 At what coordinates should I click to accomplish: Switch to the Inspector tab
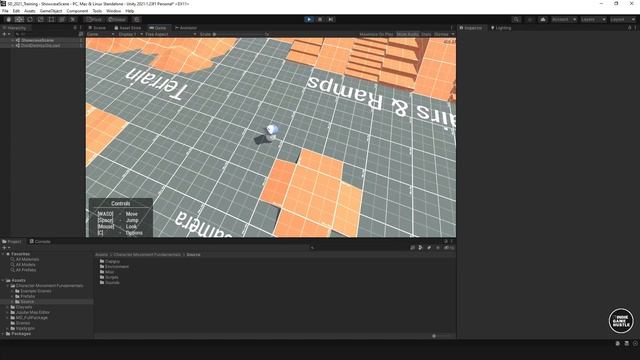[471, 28]
